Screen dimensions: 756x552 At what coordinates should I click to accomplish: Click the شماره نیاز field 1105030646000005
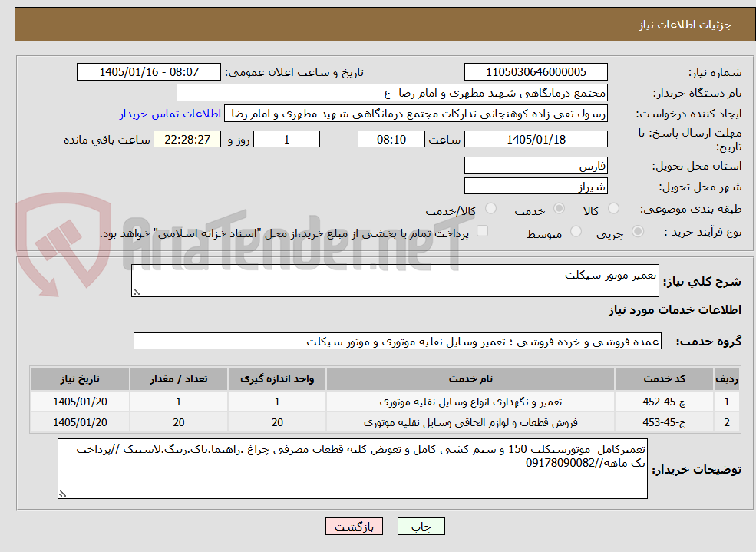point(536,72)
